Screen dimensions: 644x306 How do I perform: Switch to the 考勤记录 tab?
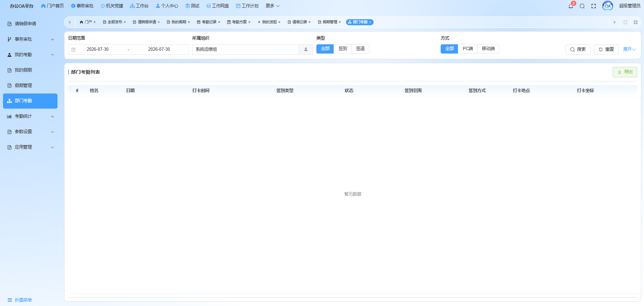click(209, 22)
